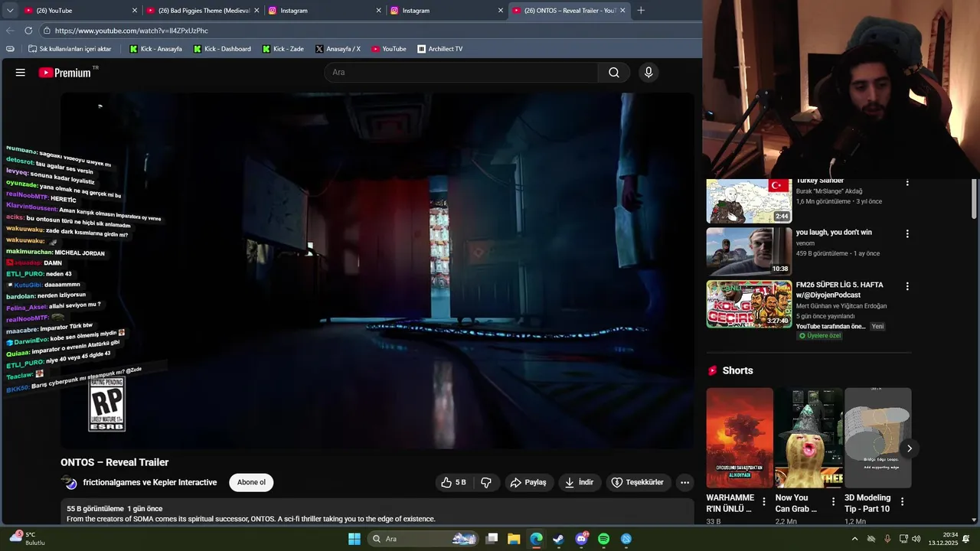Viewport: 980px width, 551px height.
Task: Open FM26 SÜPER LİG 5. HAFTA thumbnail
Action: pos(749,304)
